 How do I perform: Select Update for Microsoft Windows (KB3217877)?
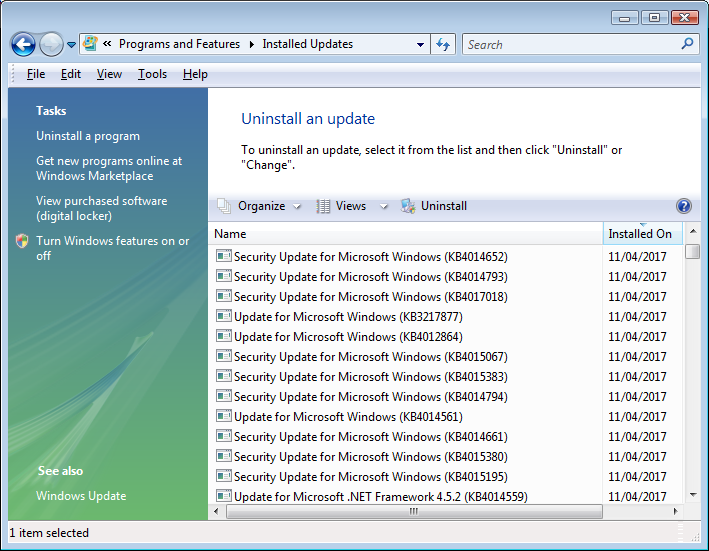click(x=348, y=317)
